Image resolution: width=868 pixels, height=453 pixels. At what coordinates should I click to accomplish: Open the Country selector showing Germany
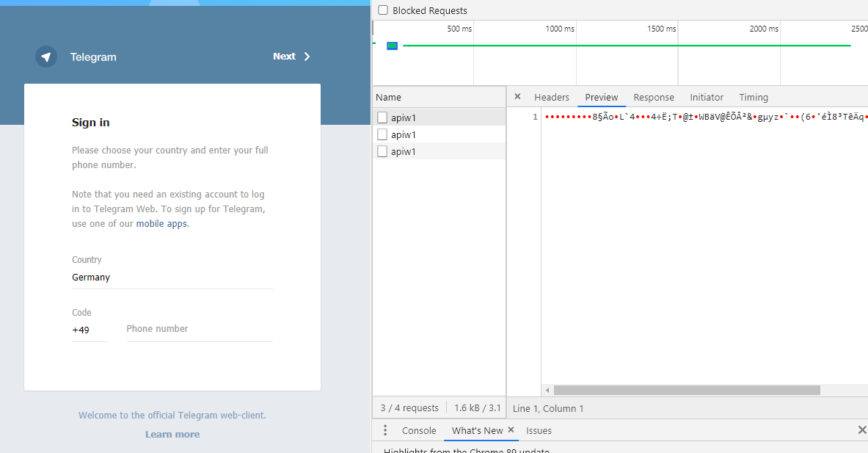click(x=172, y=278)
